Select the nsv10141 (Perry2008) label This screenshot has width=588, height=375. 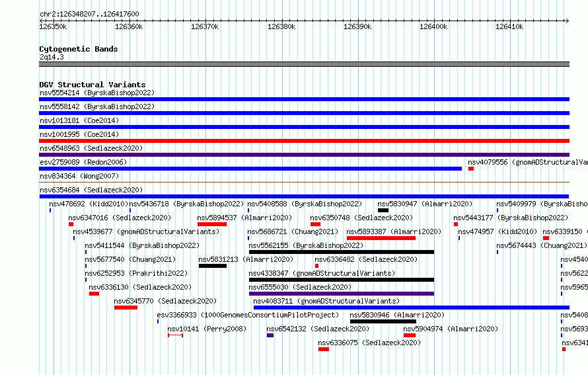pos(207,329)
